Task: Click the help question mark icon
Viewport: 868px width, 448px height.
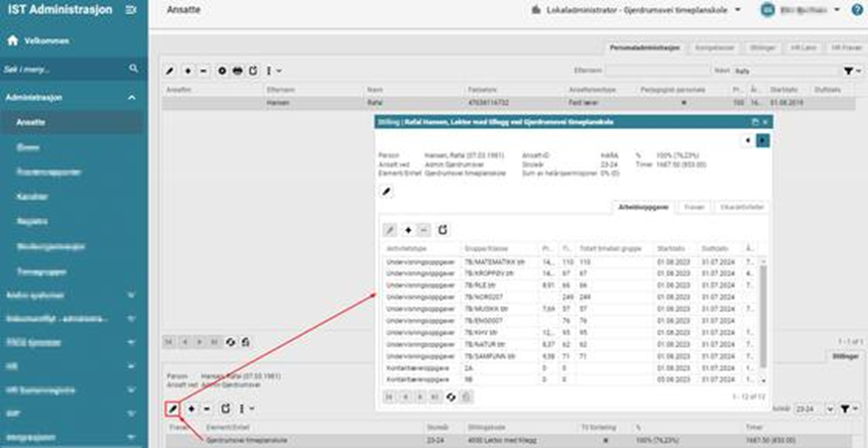Action: 854,11
